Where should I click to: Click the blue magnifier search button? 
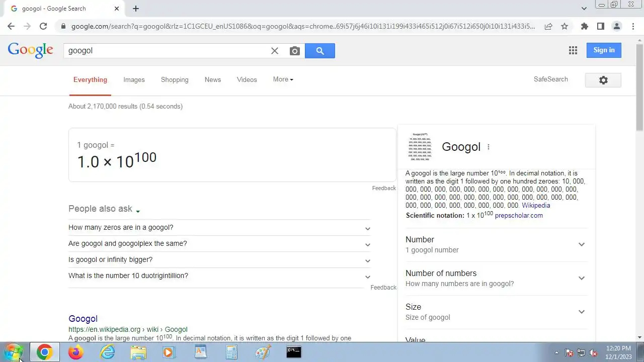[x=320, y=51]
